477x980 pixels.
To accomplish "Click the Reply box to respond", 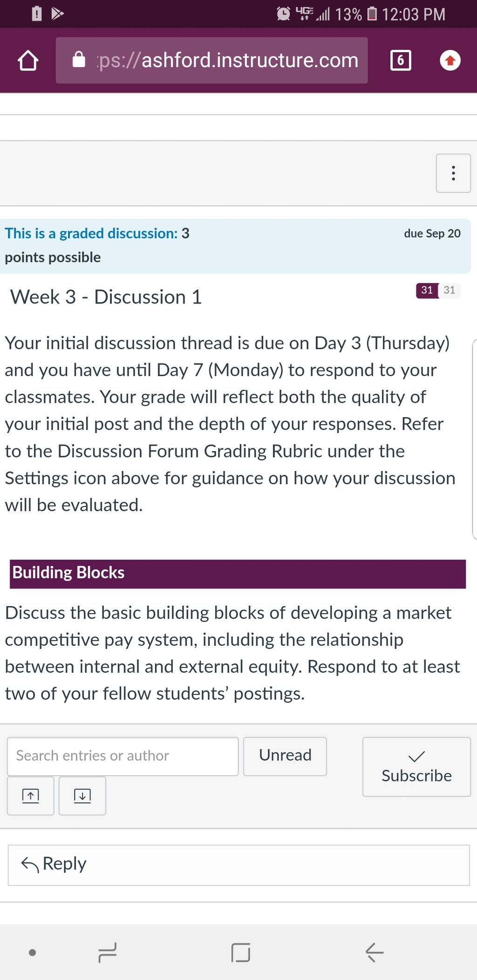I will pos(238,865).
